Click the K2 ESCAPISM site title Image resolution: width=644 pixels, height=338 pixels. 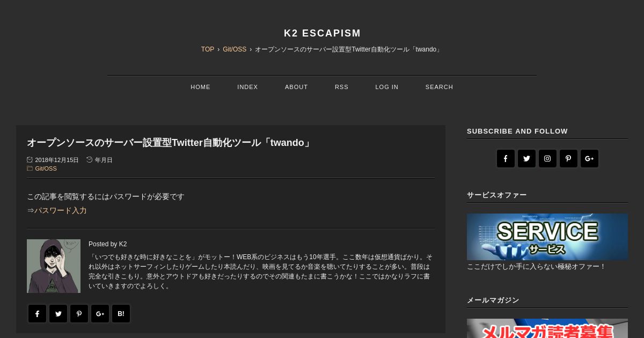pos(322,33)
